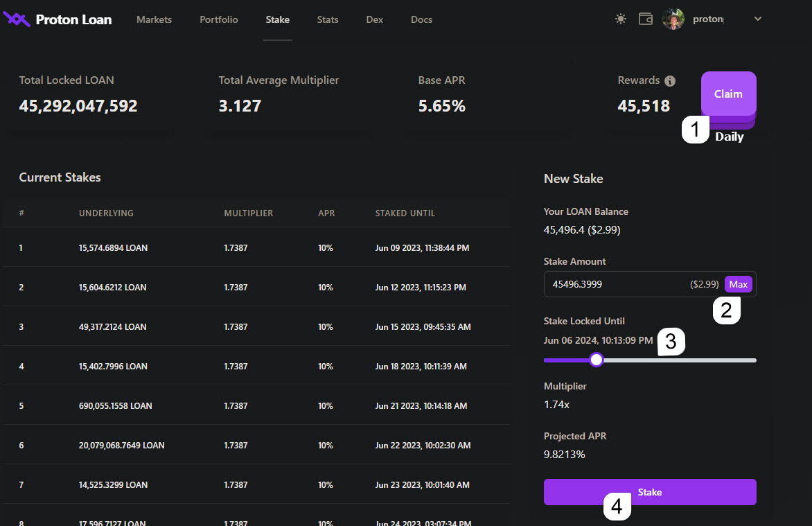
Task: Click the Daily label under Claim
Action: point(729,137)
